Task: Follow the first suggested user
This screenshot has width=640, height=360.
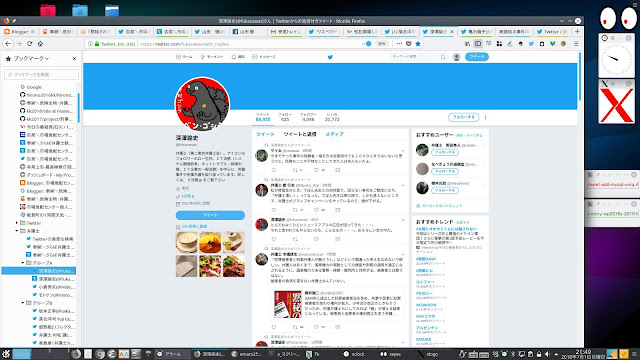Action: (x=444, y=152)
